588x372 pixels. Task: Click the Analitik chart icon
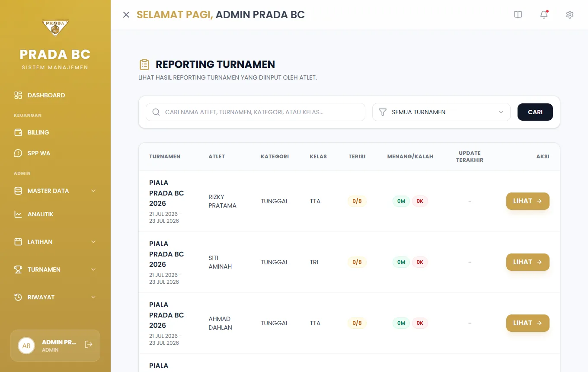(18, 214)
